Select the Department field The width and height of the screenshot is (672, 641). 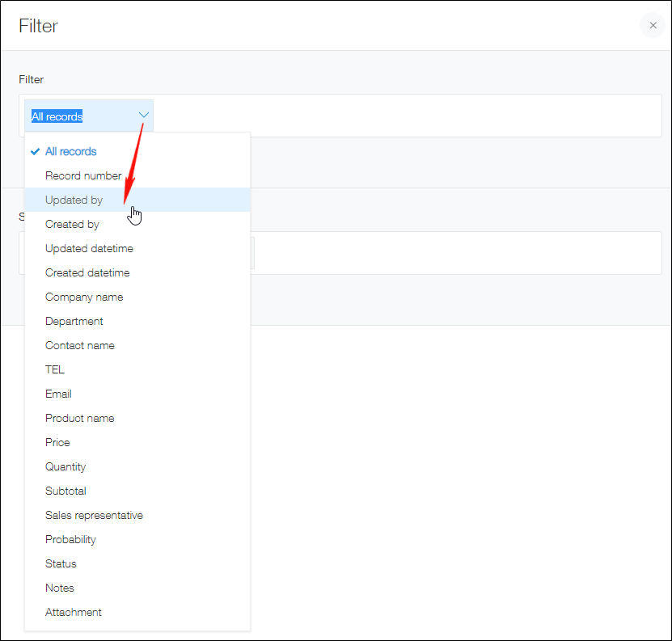[x=74, y=321]
